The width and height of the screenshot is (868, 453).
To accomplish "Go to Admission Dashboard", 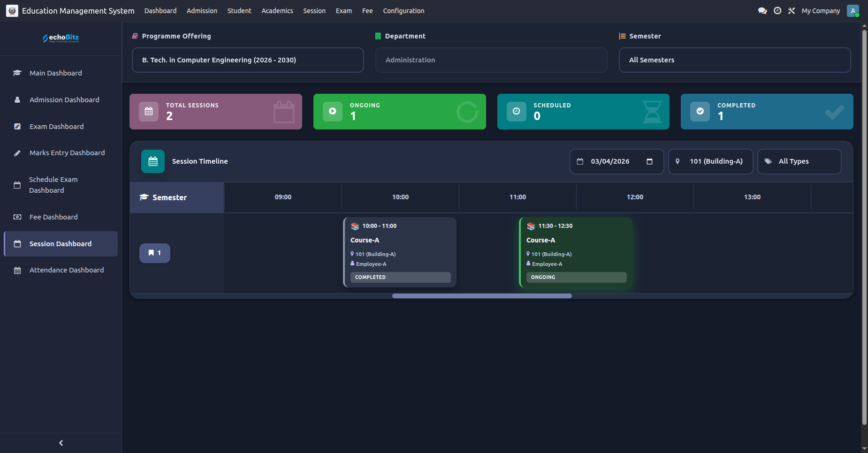I will 61,100.
